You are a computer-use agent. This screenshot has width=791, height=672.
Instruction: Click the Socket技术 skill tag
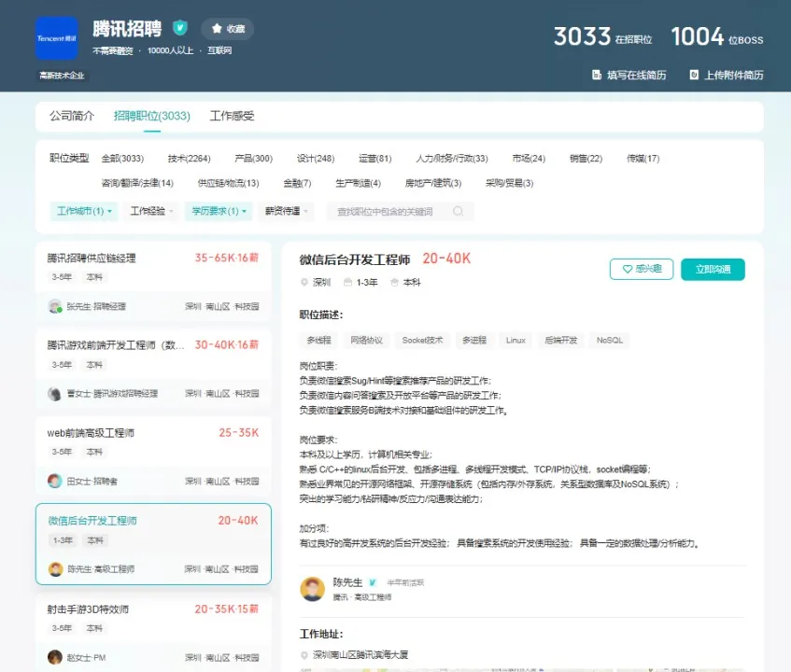pyautogui.click(x=422, y=341)
